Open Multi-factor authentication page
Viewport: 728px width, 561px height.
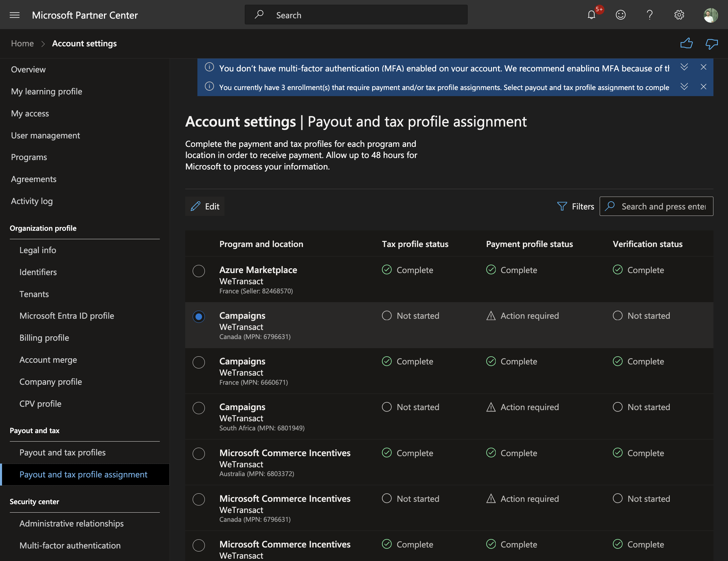70,545
